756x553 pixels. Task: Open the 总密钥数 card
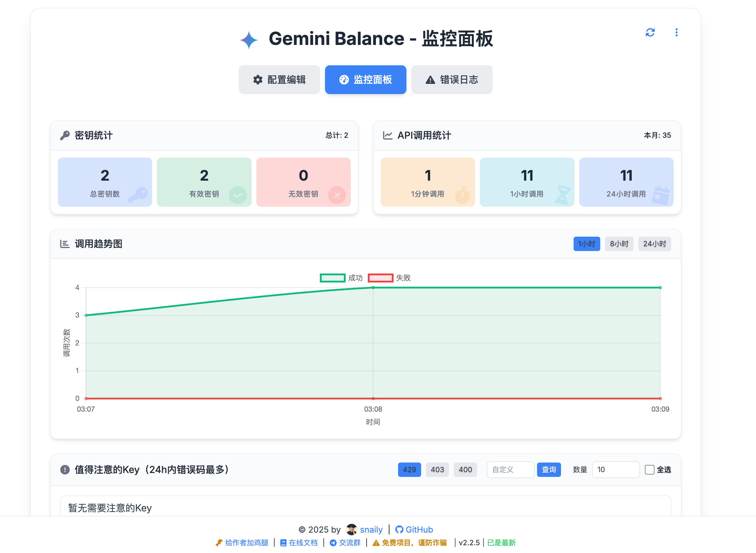click(105, 182)
